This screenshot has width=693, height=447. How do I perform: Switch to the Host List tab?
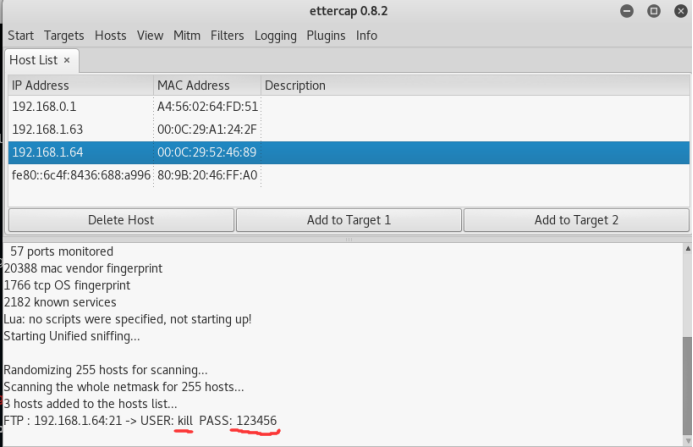point(34,60)
